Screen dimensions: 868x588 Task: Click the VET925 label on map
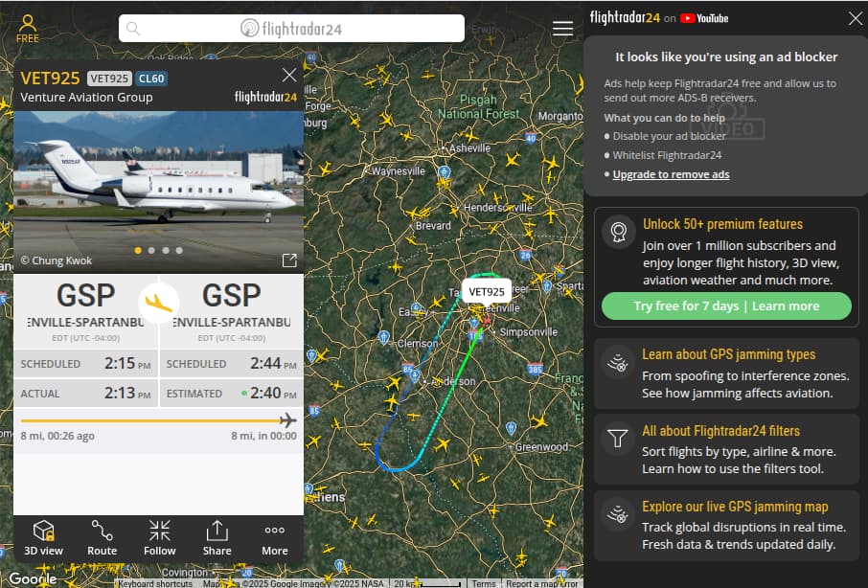coord(486,292)
